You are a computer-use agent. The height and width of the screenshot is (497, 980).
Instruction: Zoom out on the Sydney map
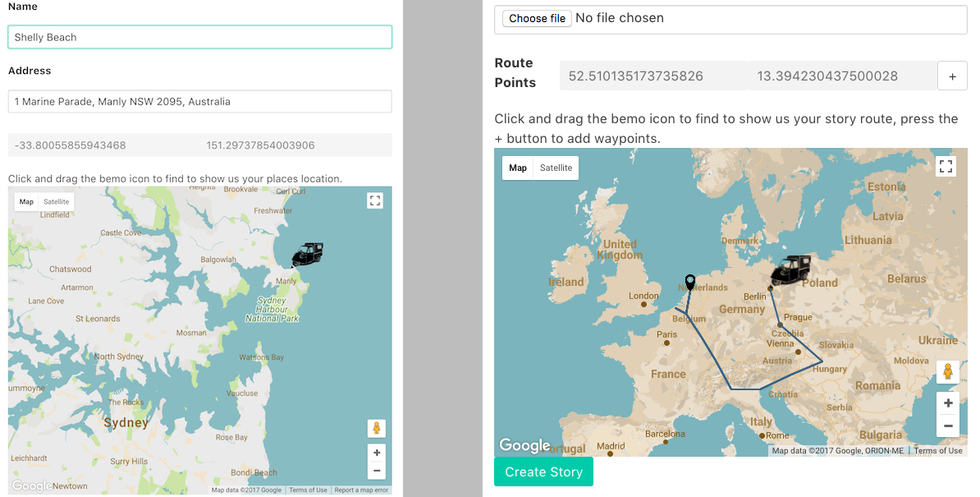pyautogui.click(x=376, y=470)
